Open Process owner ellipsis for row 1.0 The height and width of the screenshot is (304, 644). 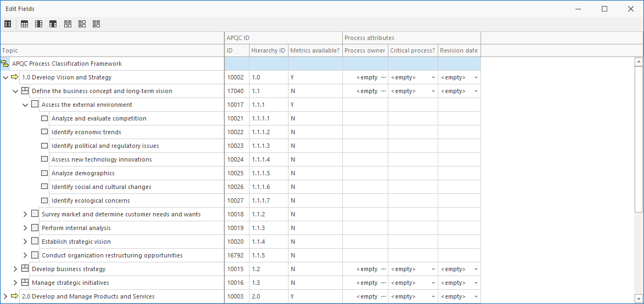coord(383,77)
